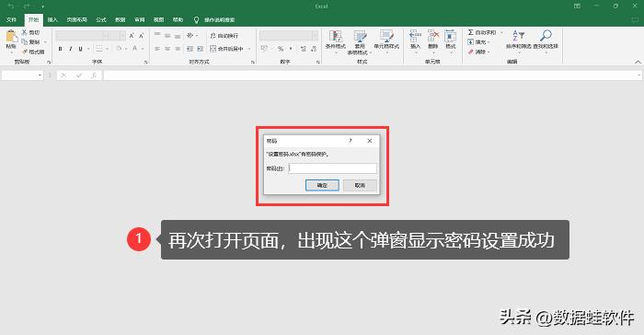The image size is (644, 335).
Task: Click the increase indent icon
Action: point(200,49)
